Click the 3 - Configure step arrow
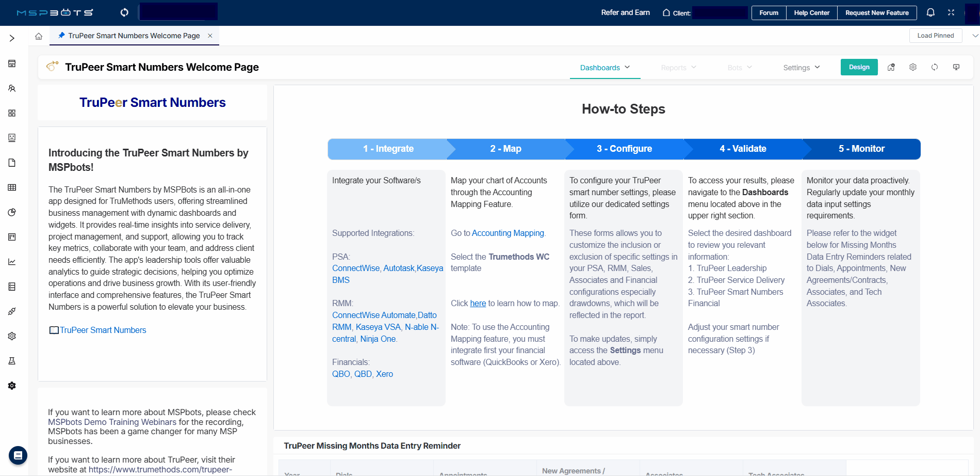 [x=624, y=149]
